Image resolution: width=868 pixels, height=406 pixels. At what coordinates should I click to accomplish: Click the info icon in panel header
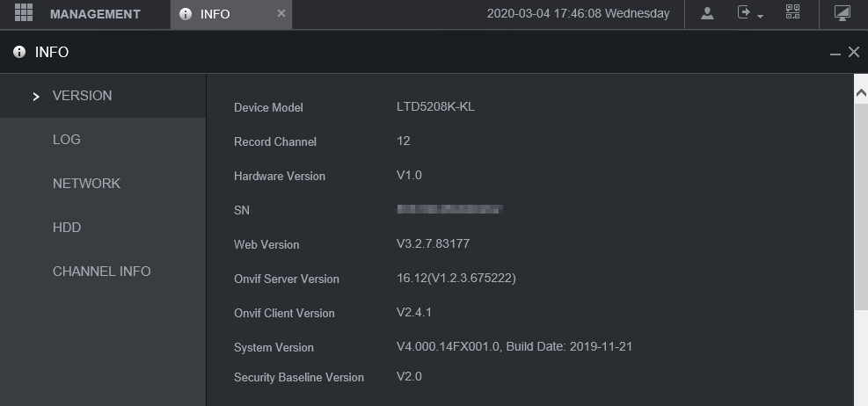(19, 53)
